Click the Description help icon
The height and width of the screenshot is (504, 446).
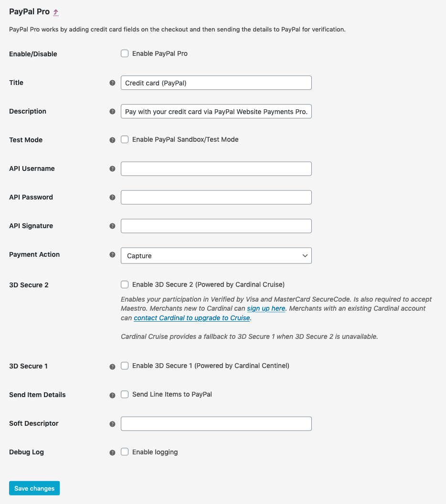[x=113, y=111]
